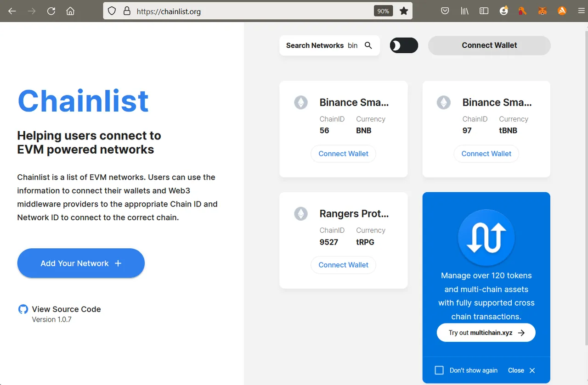The image size is (588, 385).
Task: Toggle the sidebar view icon
Action: click(484, 11)
